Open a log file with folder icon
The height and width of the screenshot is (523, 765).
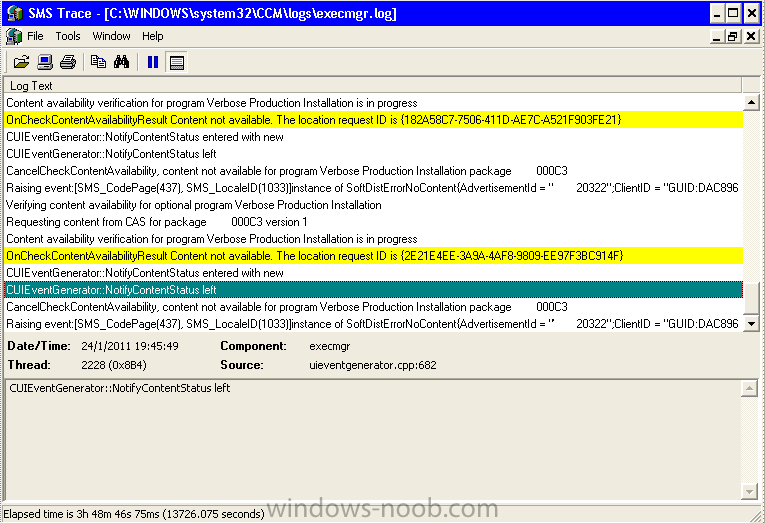click(x=21, y=62)
